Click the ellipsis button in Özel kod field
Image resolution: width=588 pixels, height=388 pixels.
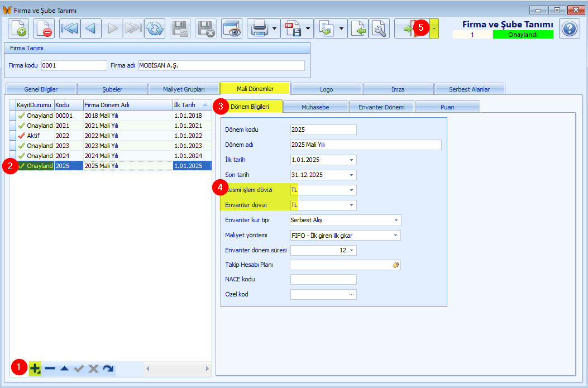[351, 294]
